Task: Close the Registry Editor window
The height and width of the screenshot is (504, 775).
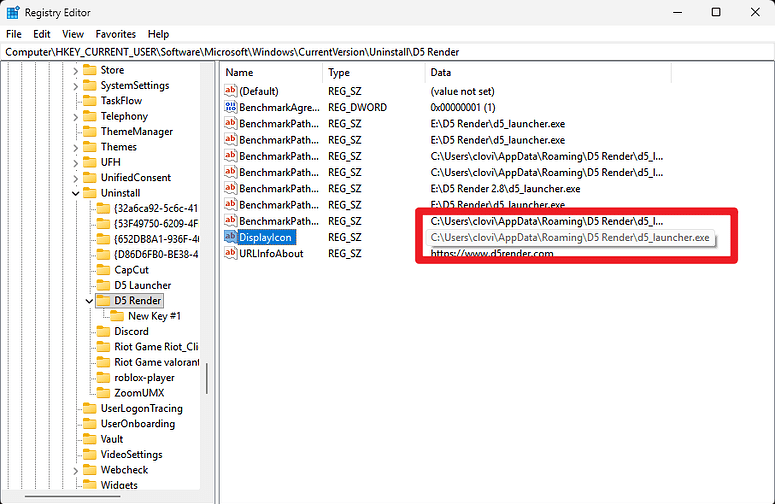Action: coord(755,12)
